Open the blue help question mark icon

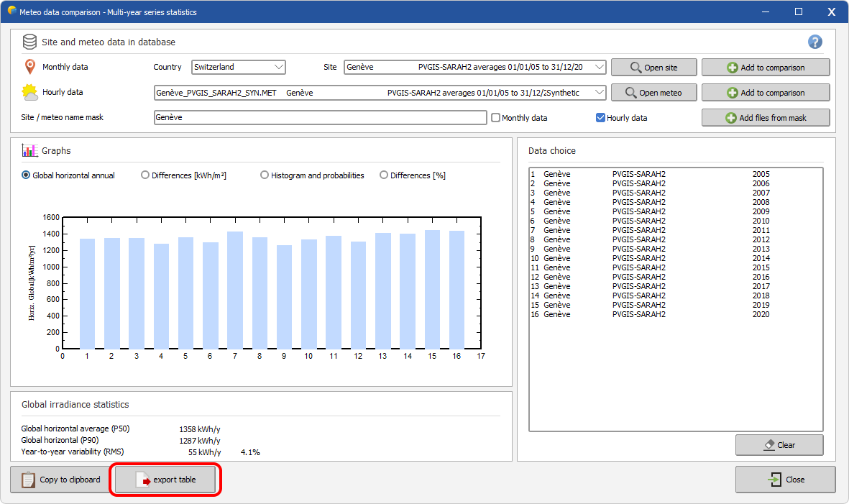815,42
